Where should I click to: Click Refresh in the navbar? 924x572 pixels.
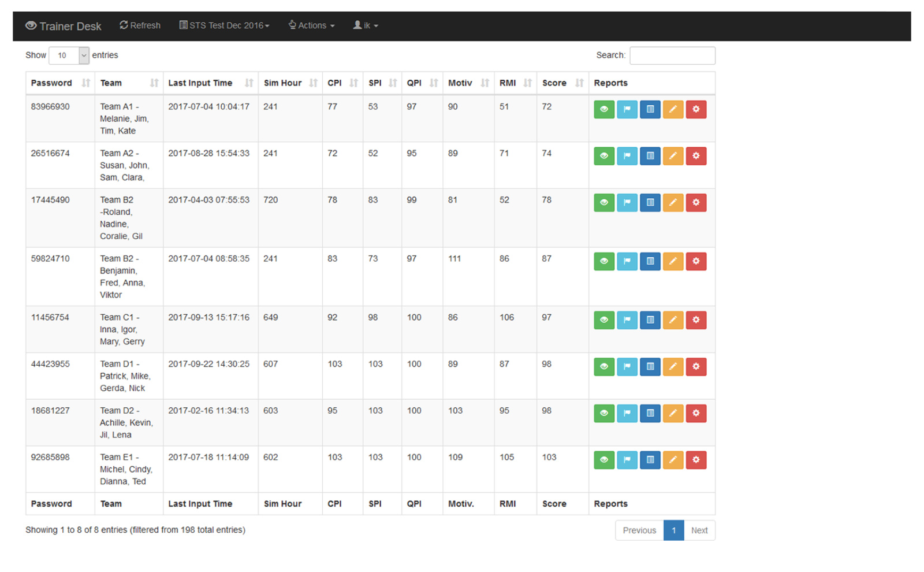coord(140,25)
